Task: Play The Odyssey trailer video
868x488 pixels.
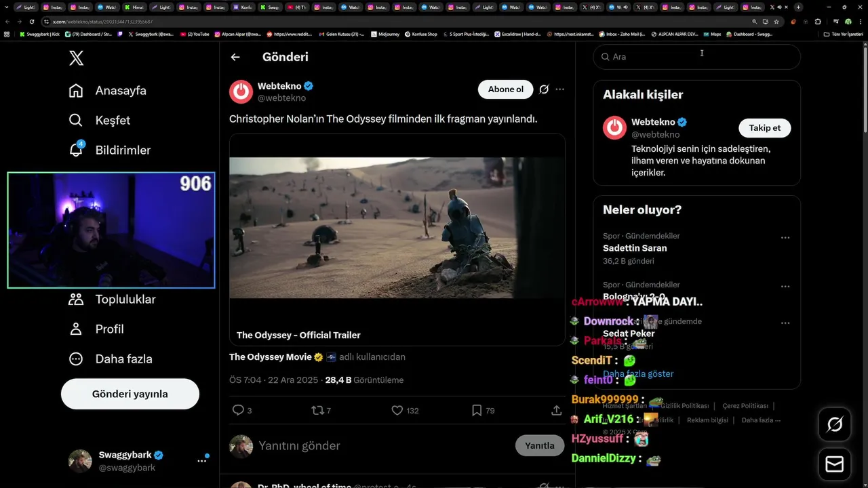Action: click(x=397, y=228)
